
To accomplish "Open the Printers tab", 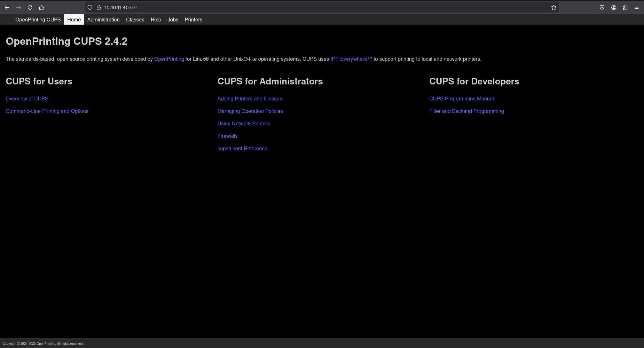I will (x=193, y=20).
